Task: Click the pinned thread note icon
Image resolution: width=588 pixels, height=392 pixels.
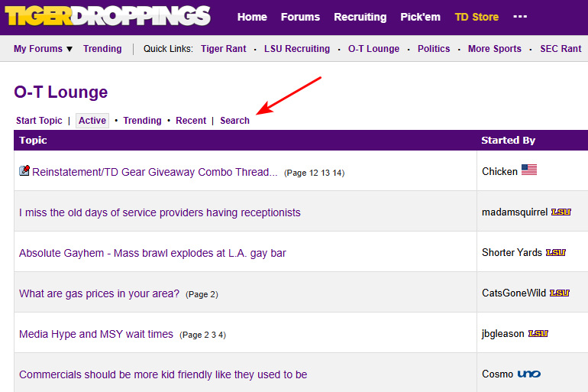Action: click(24, 170)
